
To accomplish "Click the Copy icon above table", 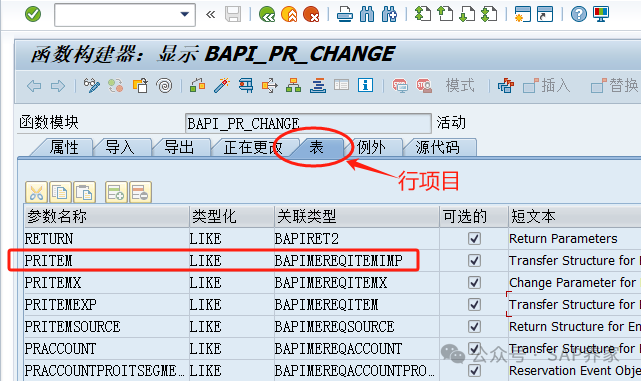I will [x=60, y=192].
